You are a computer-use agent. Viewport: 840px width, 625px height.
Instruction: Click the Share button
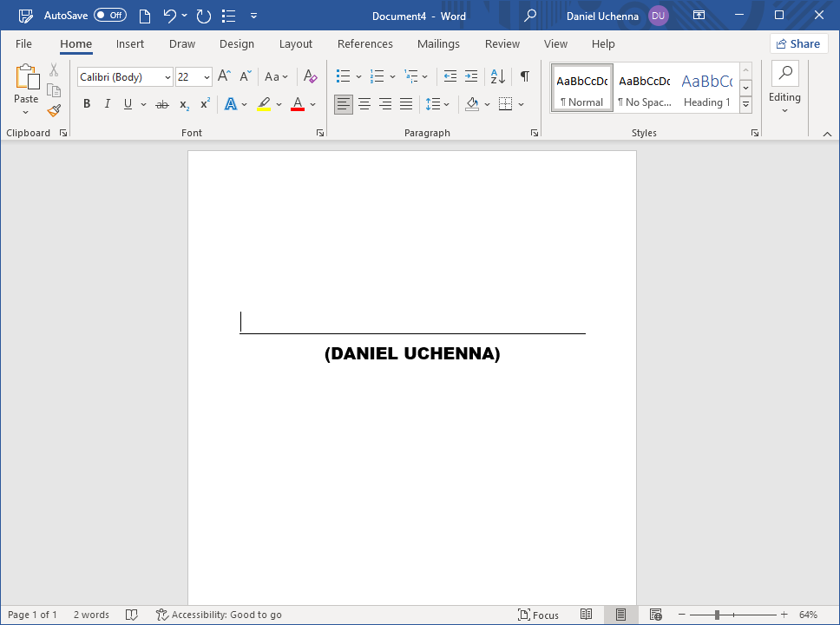[x=798, y=43]
